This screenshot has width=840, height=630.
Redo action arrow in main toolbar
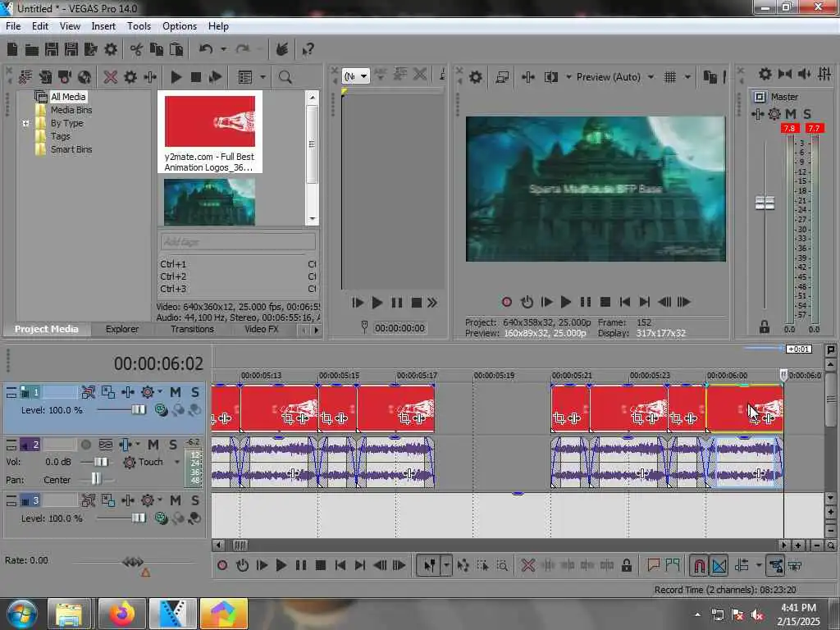click(x=243, y=50)
